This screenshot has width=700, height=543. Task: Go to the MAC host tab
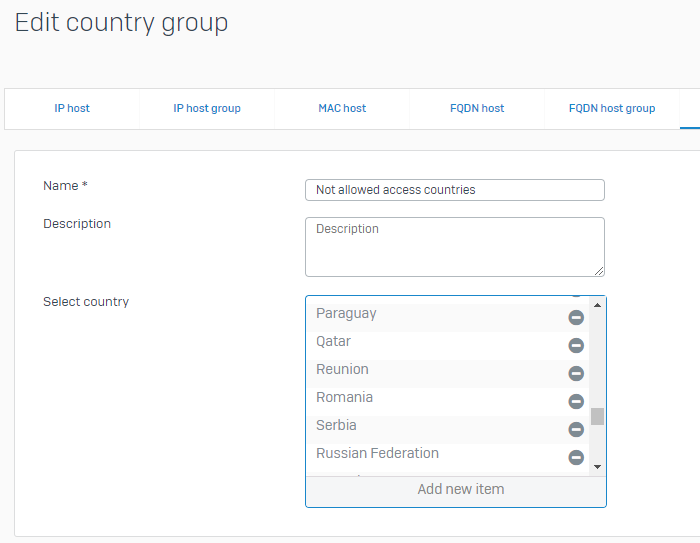click(x=342, y=109)
